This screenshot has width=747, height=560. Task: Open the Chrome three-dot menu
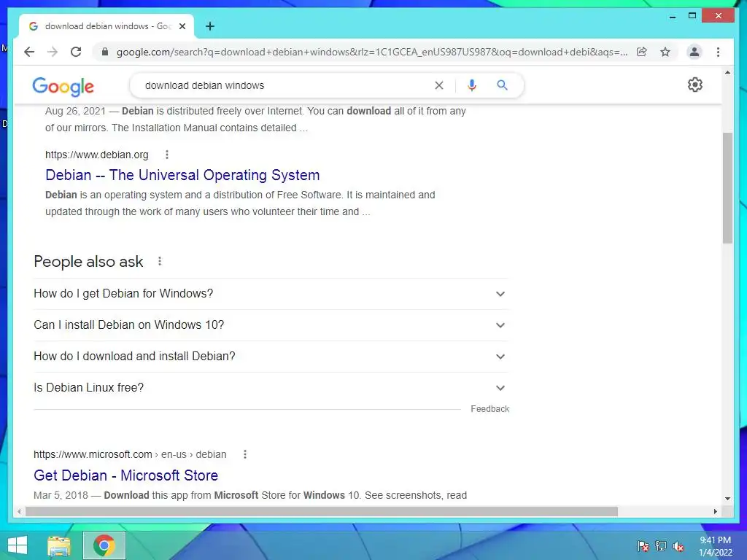pos(718,52)
